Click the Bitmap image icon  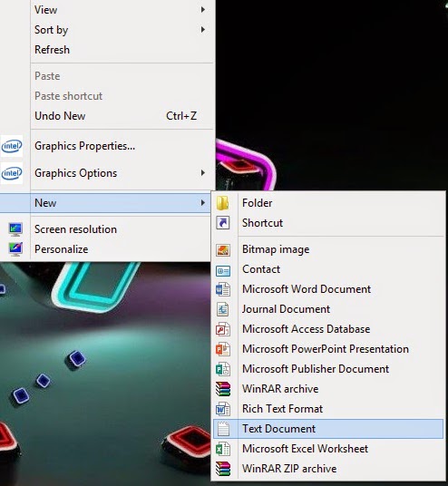[223, 249]
